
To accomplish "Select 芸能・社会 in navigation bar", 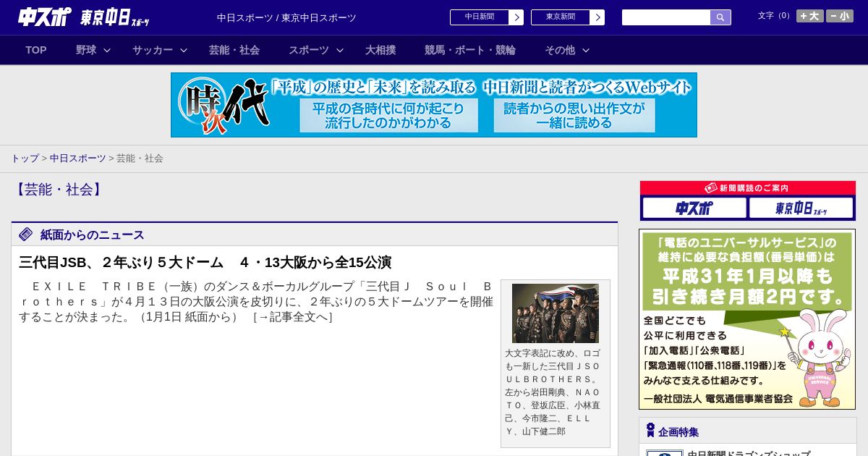I will click(x=234, y=50).
